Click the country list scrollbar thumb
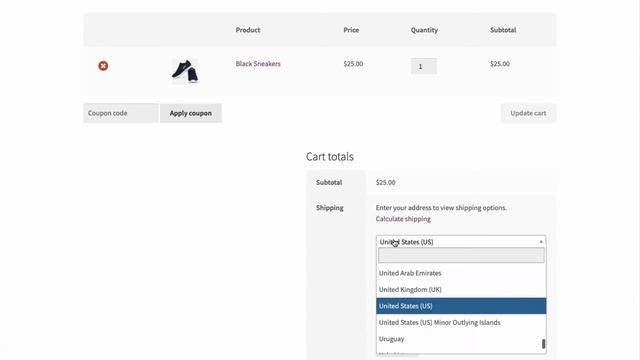 coord(543,344)
